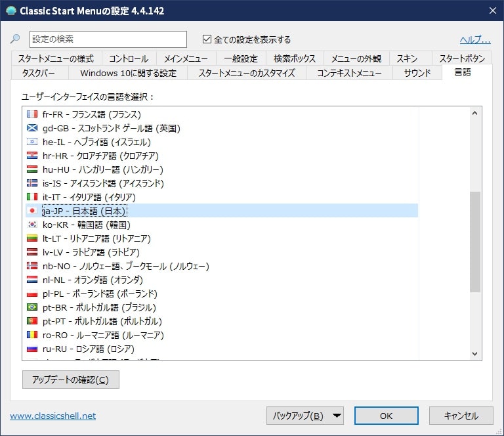The height and width of the screenshot is (436, 504).
Task: Click the Poland flag icon for pl-PL
Action: click(x=31, y=294)
